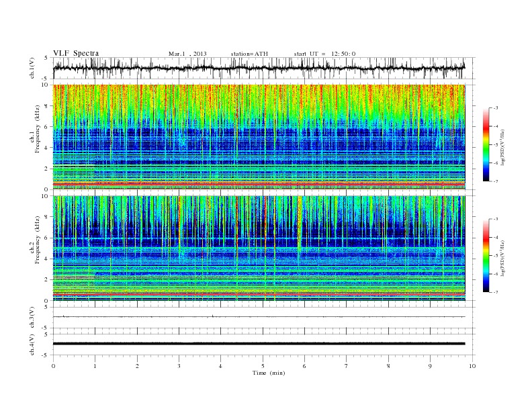Click the "4" kHz tick on ch.2 axis
Screen dimensions: 532x411
pos(47,259)
